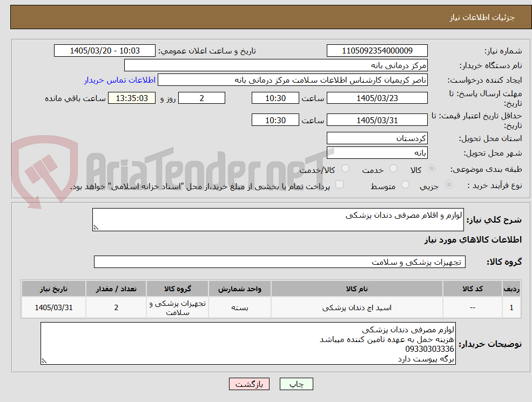Click the buyer organization field مرکز درمانی بانه
This screenshot has width=532, height=402.
[276, 65]
